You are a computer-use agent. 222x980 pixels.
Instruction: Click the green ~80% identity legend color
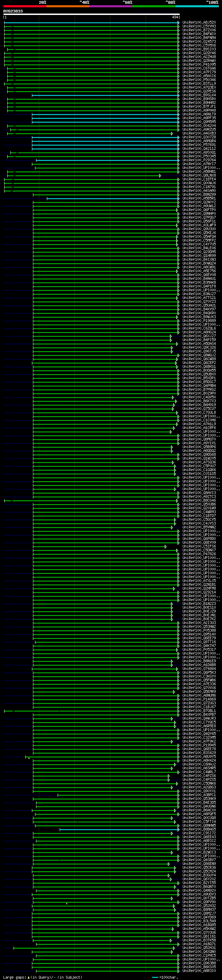pos(154,6)
